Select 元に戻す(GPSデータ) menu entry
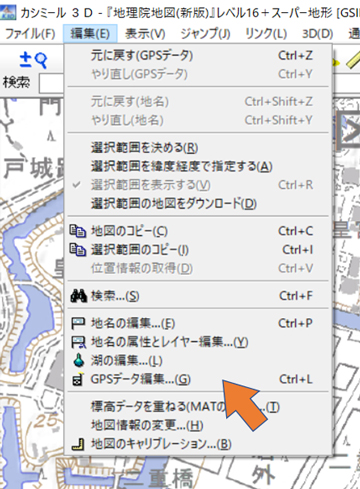 coord(198,56)
